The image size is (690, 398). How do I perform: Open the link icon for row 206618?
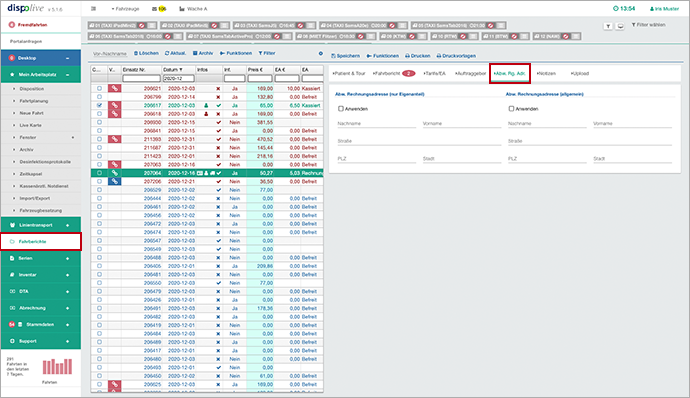pos(114,114)
